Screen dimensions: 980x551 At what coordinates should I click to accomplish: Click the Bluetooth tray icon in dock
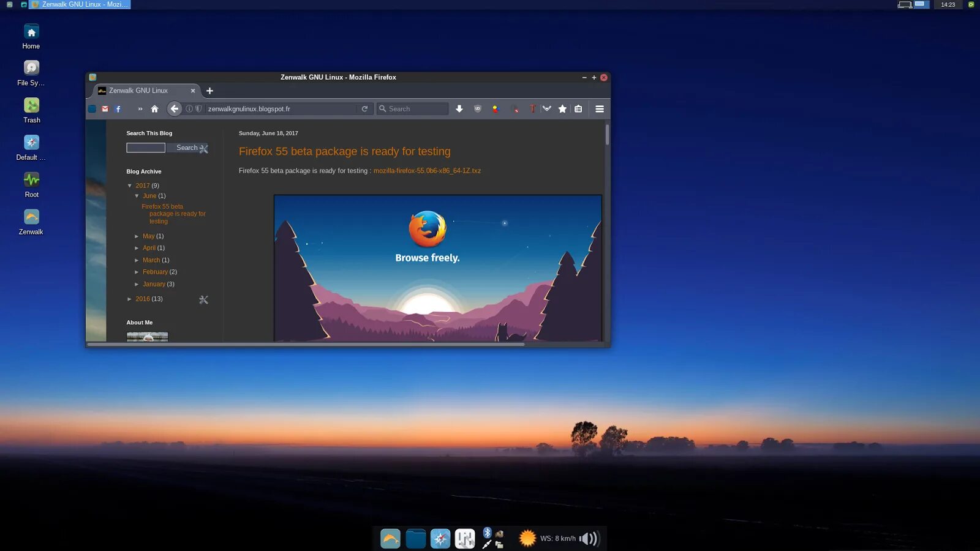tap(487, 533)
